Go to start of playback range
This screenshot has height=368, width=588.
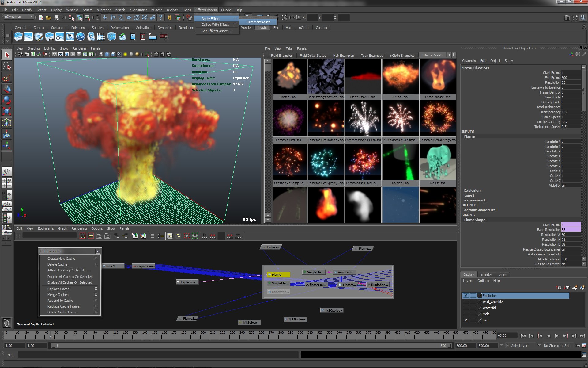523,336
